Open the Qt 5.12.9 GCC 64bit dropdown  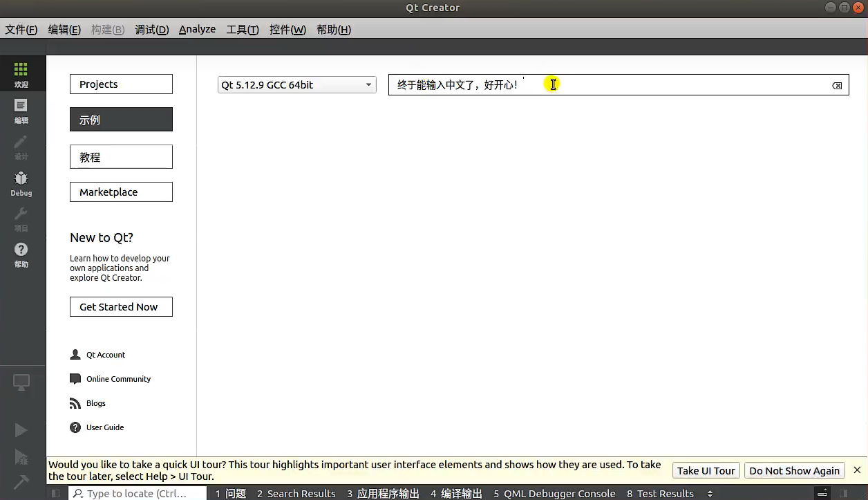click(x=297, y=84)
